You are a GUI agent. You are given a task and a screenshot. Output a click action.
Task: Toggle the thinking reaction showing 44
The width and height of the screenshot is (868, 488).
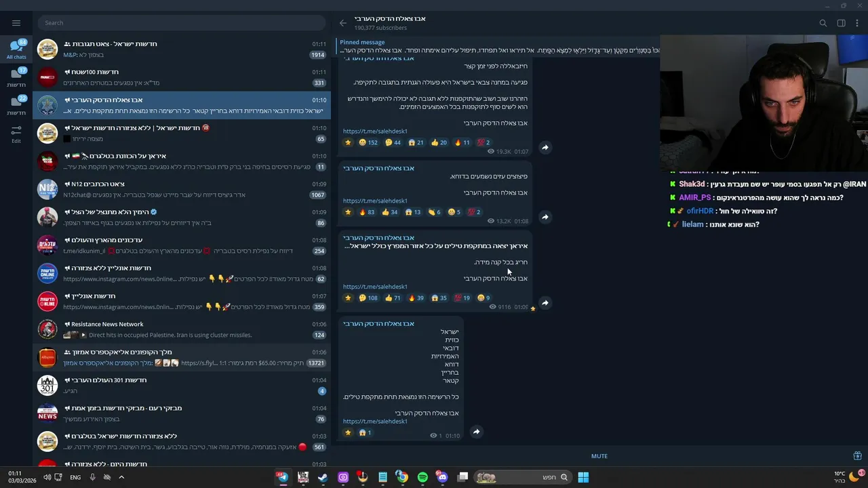393,142
